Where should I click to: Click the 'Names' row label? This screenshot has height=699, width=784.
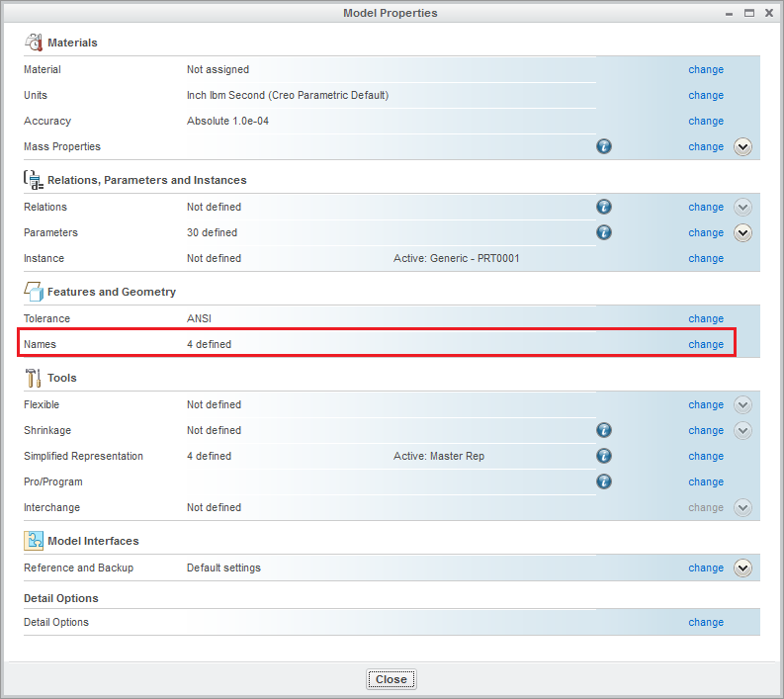pyautogui.click(x=40, y=344)
